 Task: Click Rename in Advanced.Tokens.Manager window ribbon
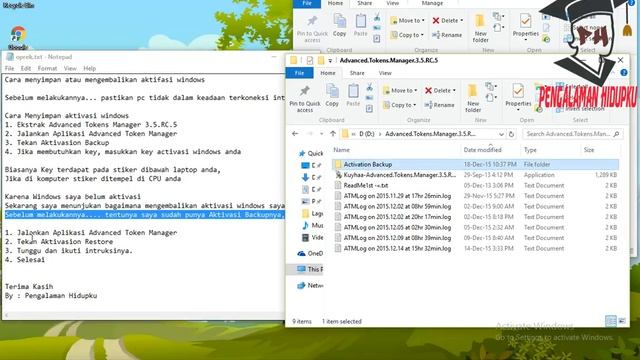click(x=439, y=105)
